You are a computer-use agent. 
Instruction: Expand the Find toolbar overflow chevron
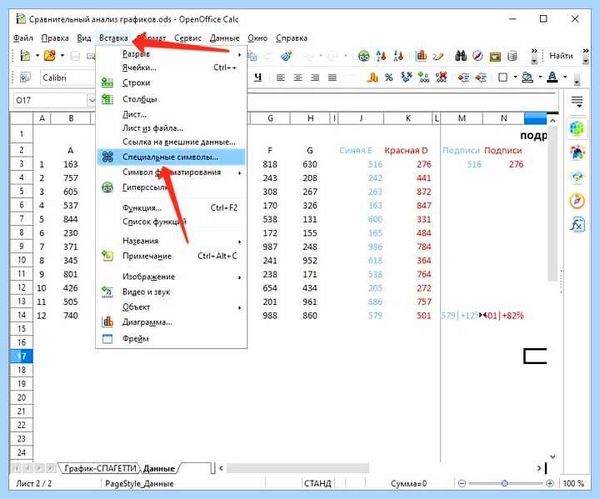(585, 56)
